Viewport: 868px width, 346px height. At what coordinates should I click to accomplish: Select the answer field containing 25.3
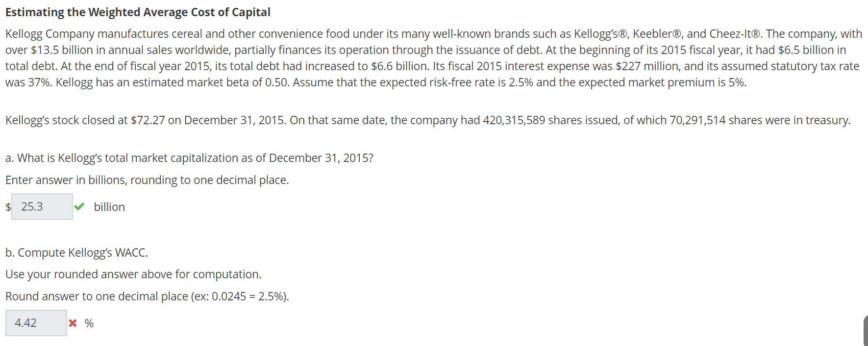pyautogui.click(x=42, y=206)
